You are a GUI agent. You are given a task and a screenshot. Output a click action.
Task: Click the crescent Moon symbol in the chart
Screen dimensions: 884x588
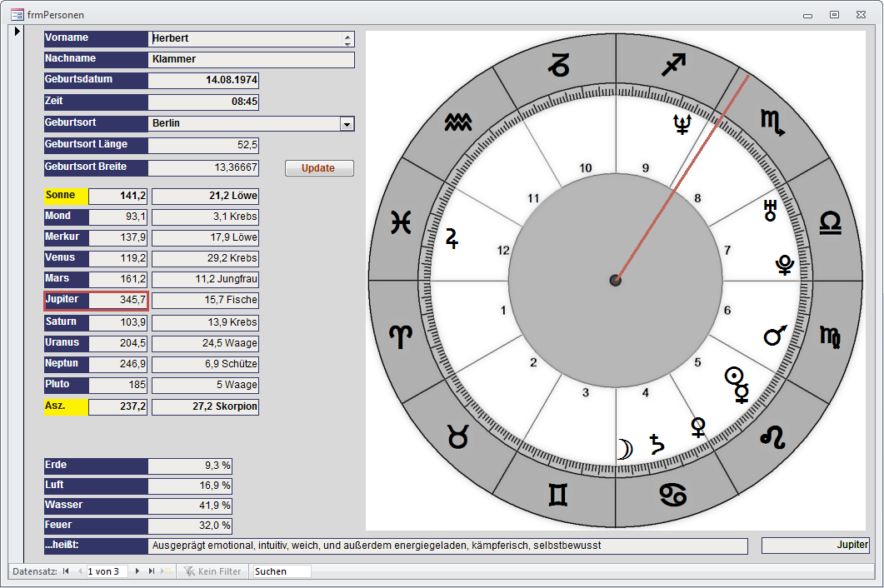tap(624, 448)
